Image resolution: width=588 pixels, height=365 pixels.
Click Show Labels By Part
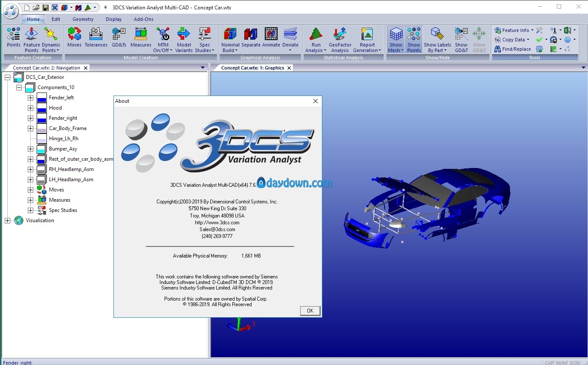coord(437,40)
